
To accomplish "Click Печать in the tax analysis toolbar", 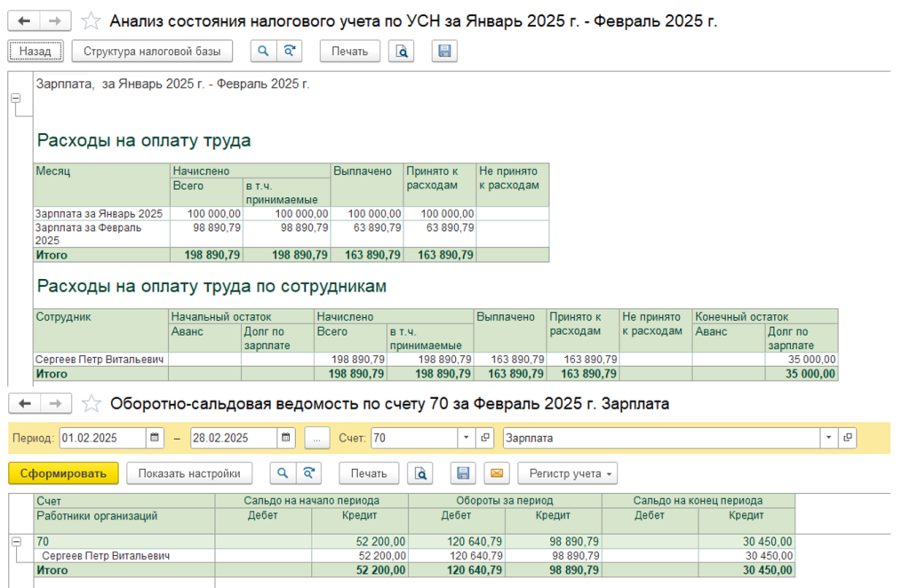I will (350, 51).
